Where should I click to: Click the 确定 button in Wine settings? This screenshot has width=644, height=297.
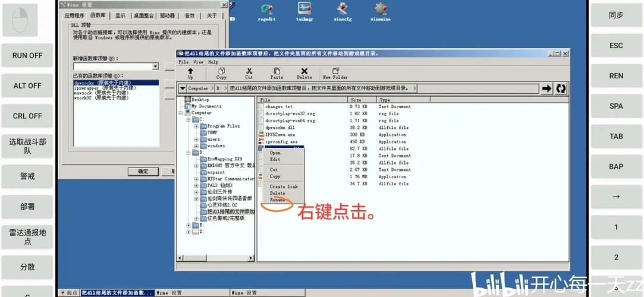(143, 171)
